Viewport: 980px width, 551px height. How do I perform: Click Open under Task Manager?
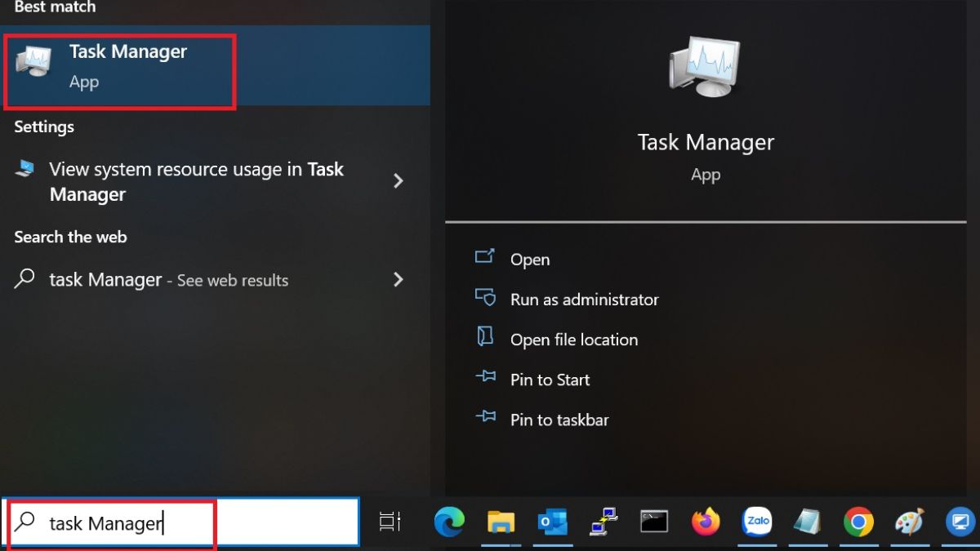(x=529, y=259)
